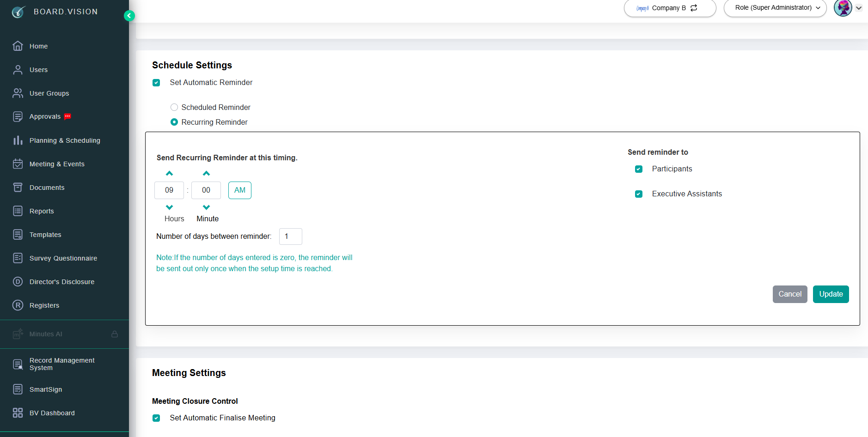Click the Director's Disclosure icon
Image resolution: width=868 pixels, height=437 pixels.
[18, 281]
